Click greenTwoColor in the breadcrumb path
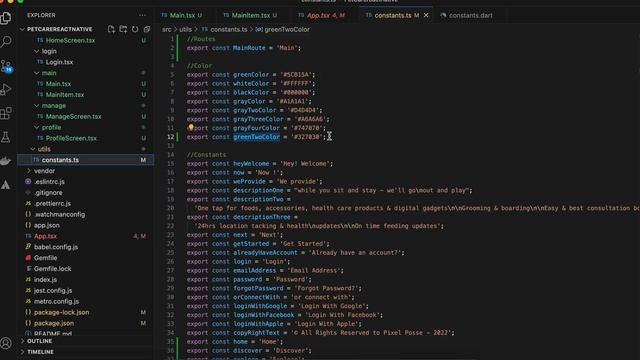This screenshot has width=640, height=360. point(287,29)
